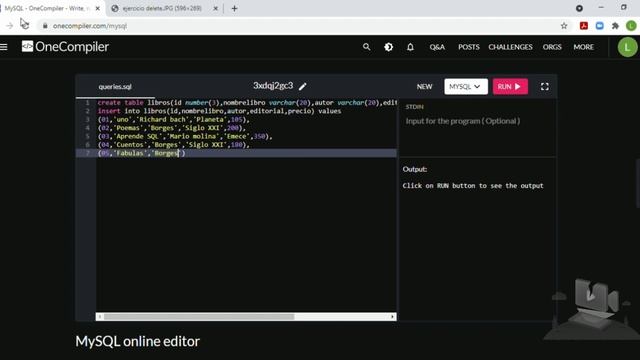Edit the code name with pencil icon
The image size is (640, 360).
pos(302,87)
